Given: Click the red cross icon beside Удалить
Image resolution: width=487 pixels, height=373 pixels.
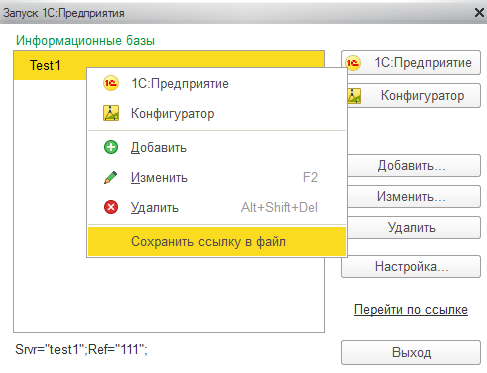Looking at the screenshot, I should coord(111,207).
